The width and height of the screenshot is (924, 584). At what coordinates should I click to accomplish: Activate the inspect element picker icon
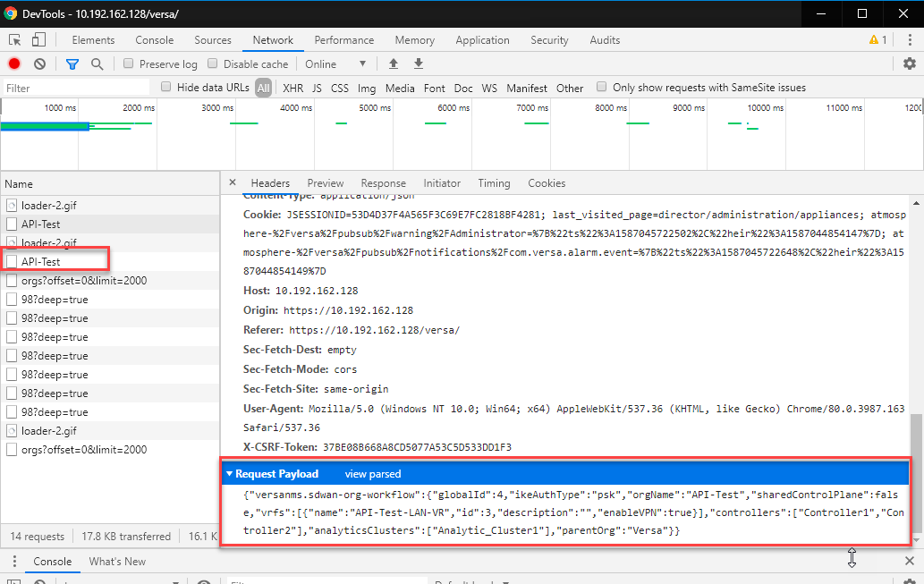click(14, 40)
